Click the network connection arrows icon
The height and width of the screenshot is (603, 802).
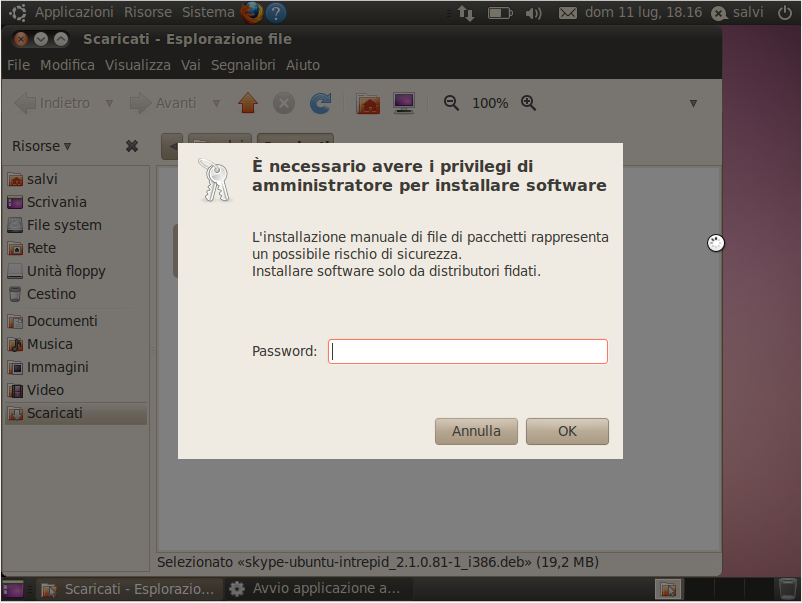pos(466,13)
